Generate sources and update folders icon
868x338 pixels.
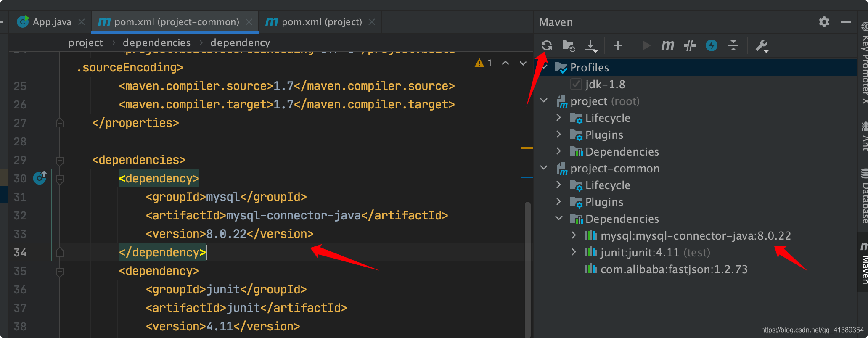pyautogui.click(x=569, y=45)
